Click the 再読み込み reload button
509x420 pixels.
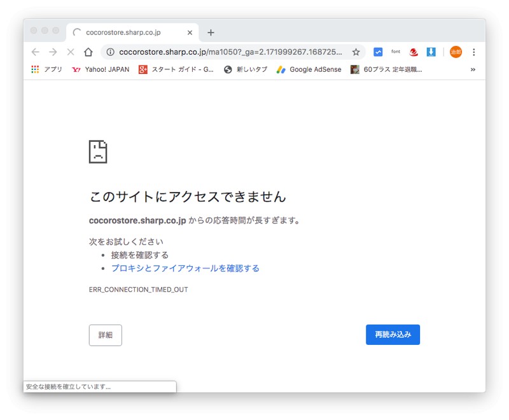pos(393,335)
